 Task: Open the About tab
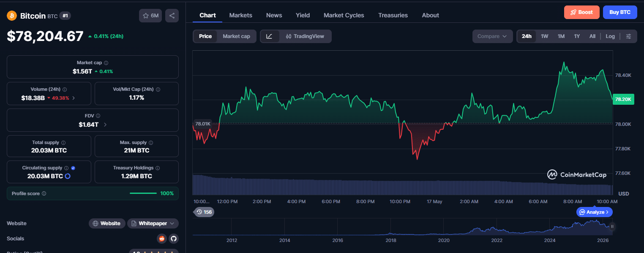[x=430, y=15]
